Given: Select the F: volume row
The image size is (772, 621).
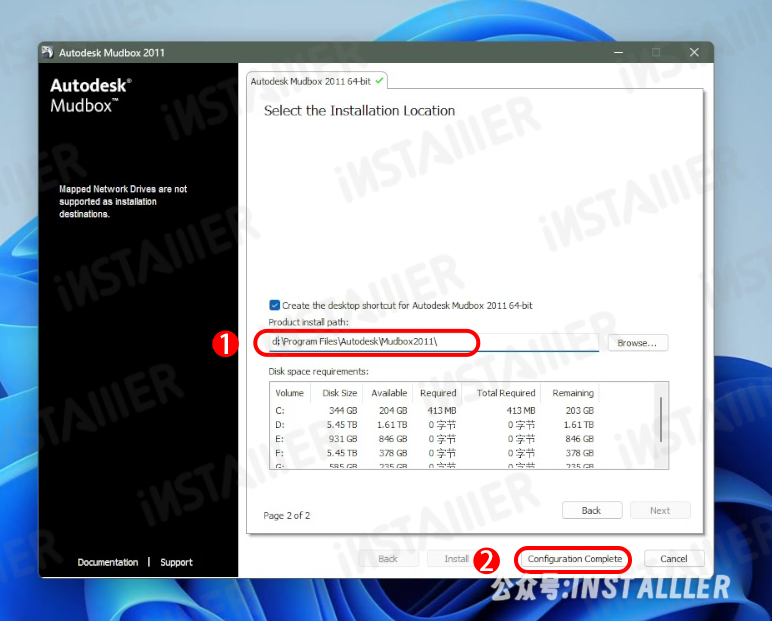Looking at the screenshot, I should (435, 453).
